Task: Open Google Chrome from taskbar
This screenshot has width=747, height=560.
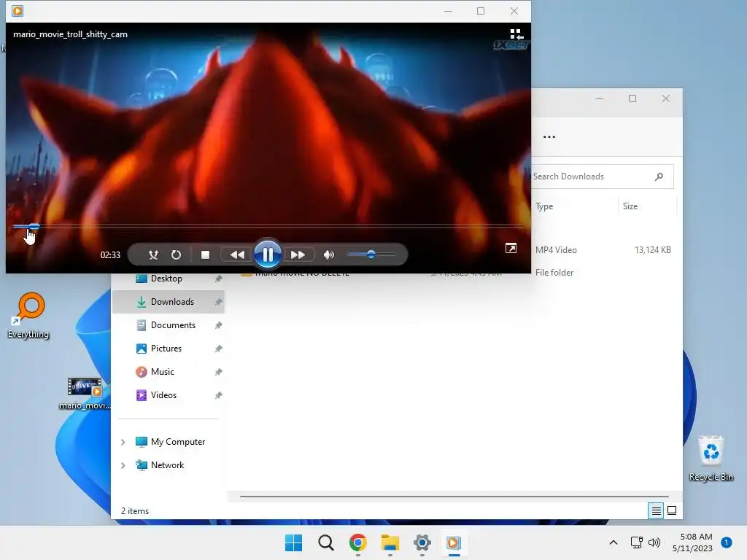Action: point(357,542)
